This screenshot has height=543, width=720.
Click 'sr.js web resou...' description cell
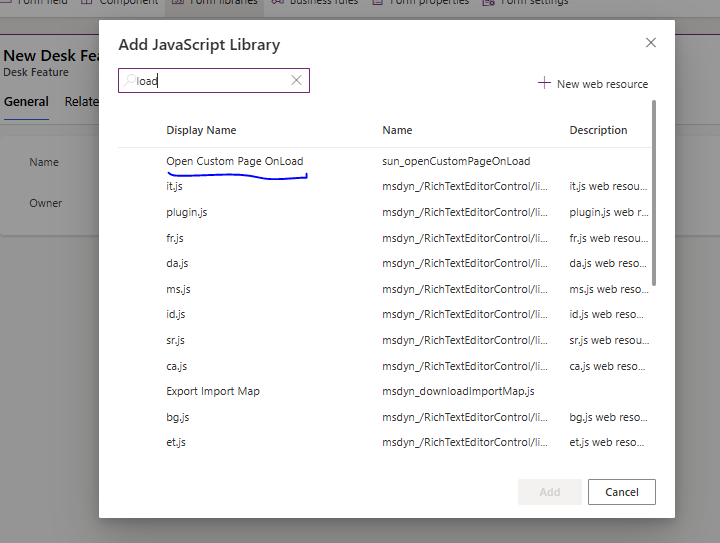pyautogui.click(x=609, y=341)
